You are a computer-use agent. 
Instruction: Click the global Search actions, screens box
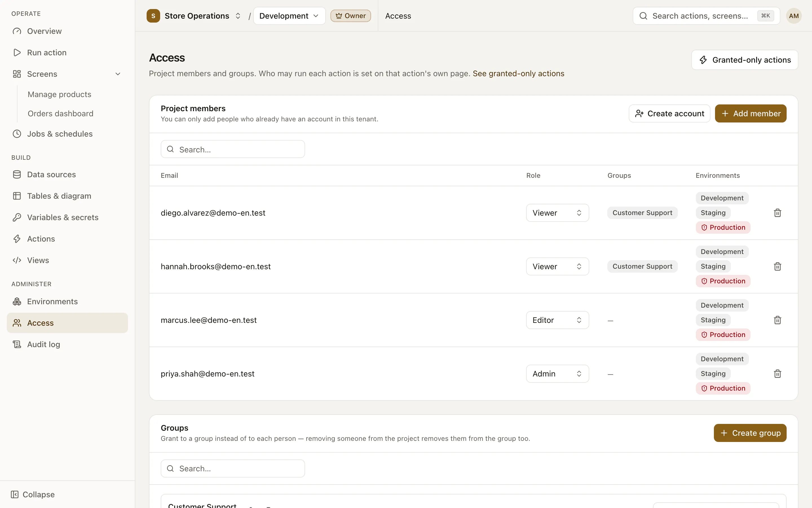coord(706,16)
